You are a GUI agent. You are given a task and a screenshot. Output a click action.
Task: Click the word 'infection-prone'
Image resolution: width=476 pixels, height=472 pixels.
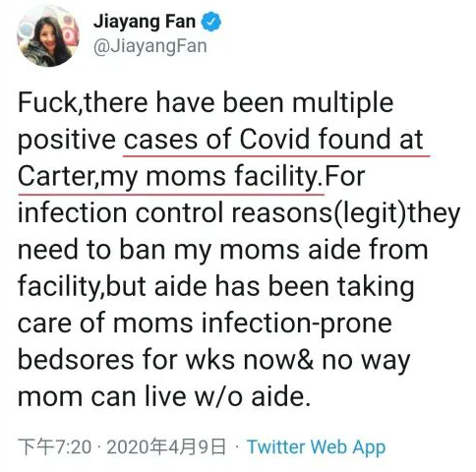pos(296,324)
